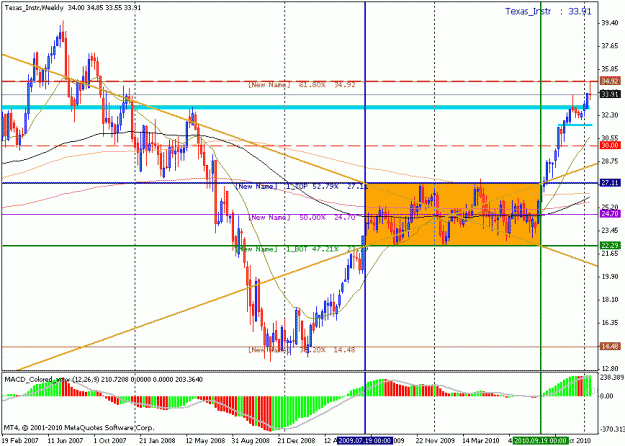Select the 50.00% 24.70 Fibonacci label
Viewport: 625px width, 446px height.
pos(301,218)
